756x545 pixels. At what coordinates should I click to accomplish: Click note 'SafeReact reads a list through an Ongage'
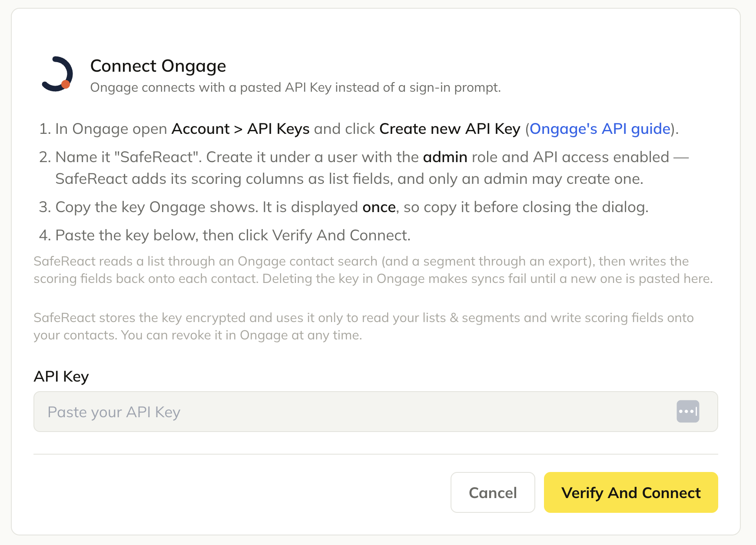point(373,270)
